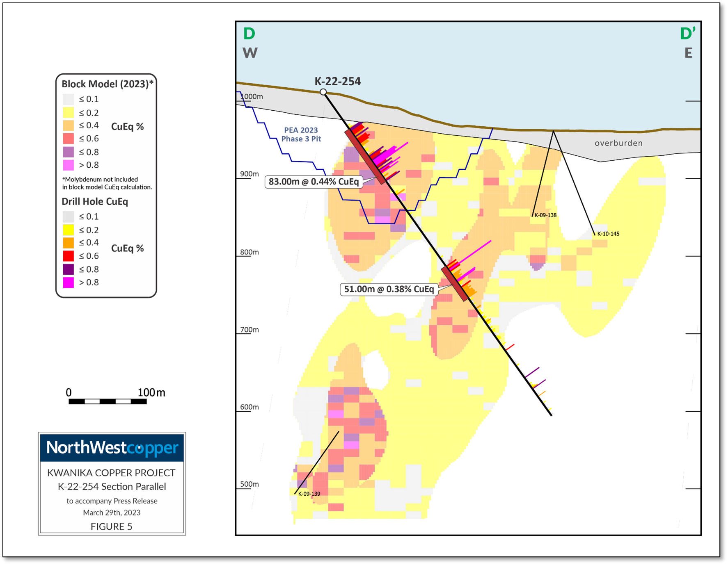Click the K-09-139 drill hole label
This screenshot has height=565, width=728.
pyautogui.click(x=309, y=494)
